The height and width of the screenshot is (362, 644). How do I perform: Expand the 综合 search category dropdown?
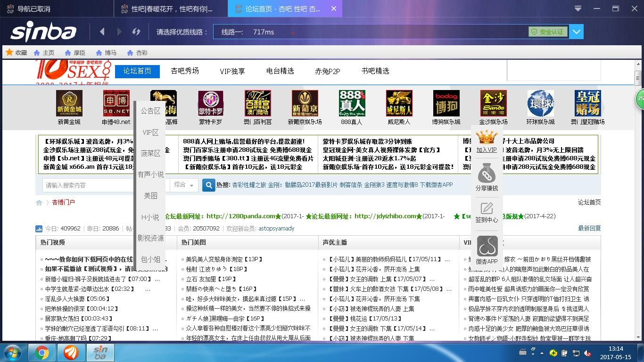184,185
